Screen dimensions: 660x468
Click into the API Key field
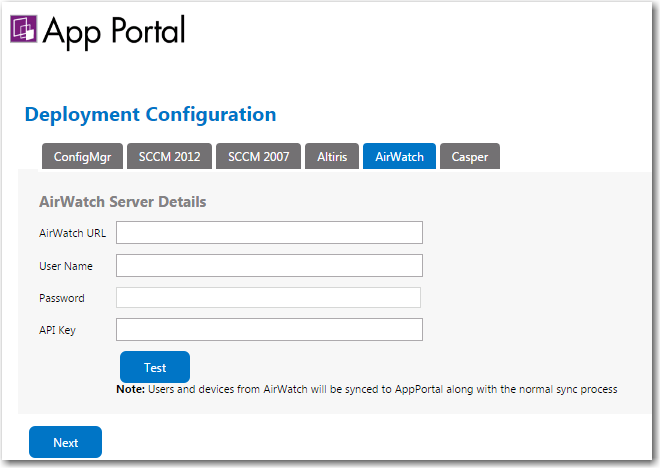tap(269, 329)
